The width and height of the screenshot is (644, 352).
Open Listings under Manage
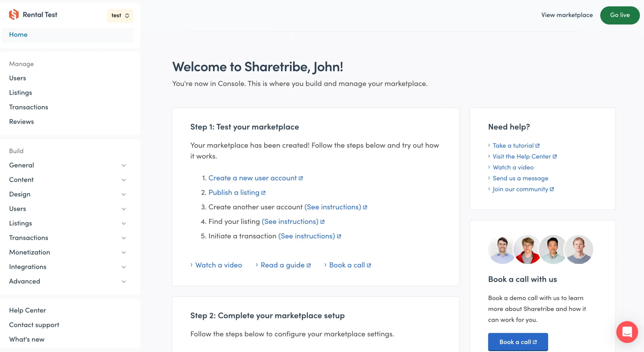pyautogui.click(x=20, y=93)
